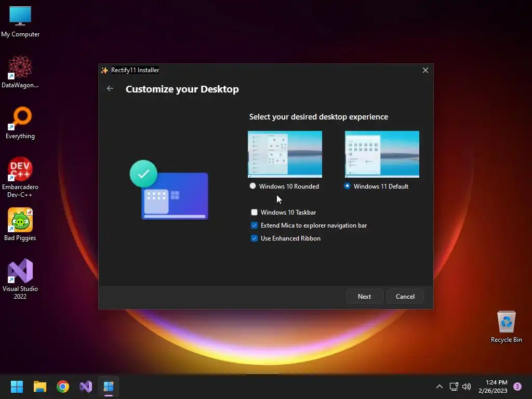Open the network status tray icon
532x399 pixels.
(x=454, y=387)
